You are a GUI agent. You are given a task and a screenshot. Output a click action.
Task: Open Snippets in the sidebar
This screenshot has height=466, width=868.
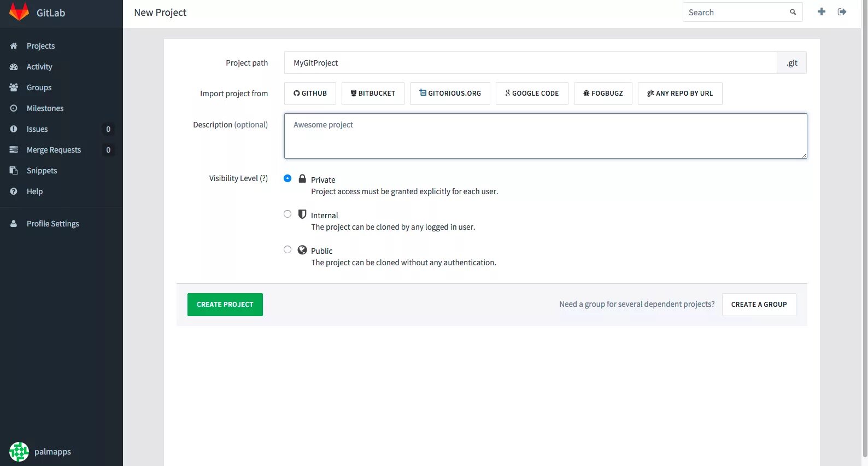click(x=61, y=171)
